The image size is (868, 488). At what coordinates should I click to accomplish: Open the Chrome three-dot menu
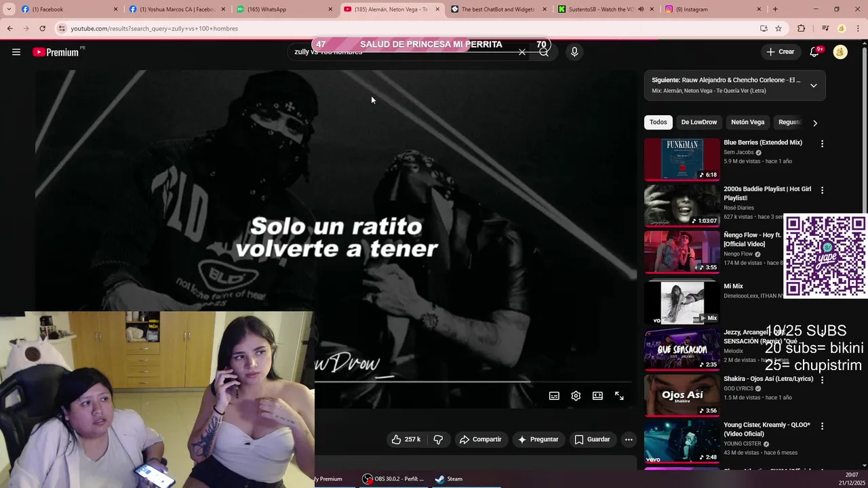[x=859, y=28]
